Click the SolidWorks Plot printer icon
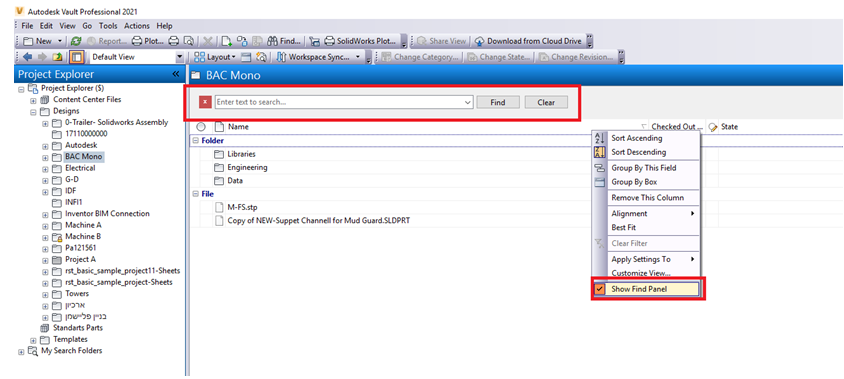 click(x=329, y=41)
